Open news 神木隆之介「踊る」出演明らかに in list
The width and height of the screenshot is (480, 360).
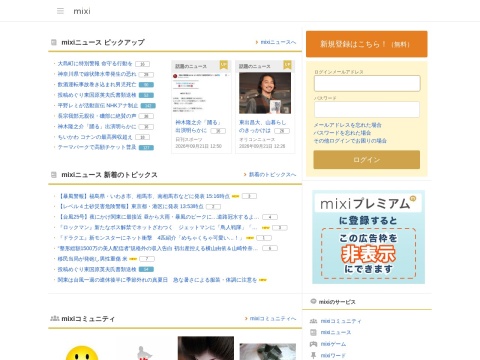pyautogui.click(x=97, y=127)
